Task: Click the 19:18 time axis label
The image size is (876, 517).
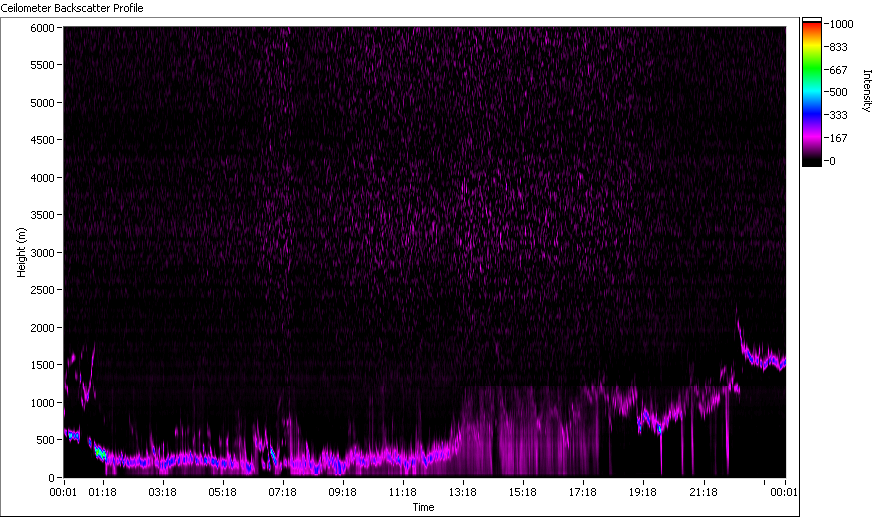Action: point(643,492)
